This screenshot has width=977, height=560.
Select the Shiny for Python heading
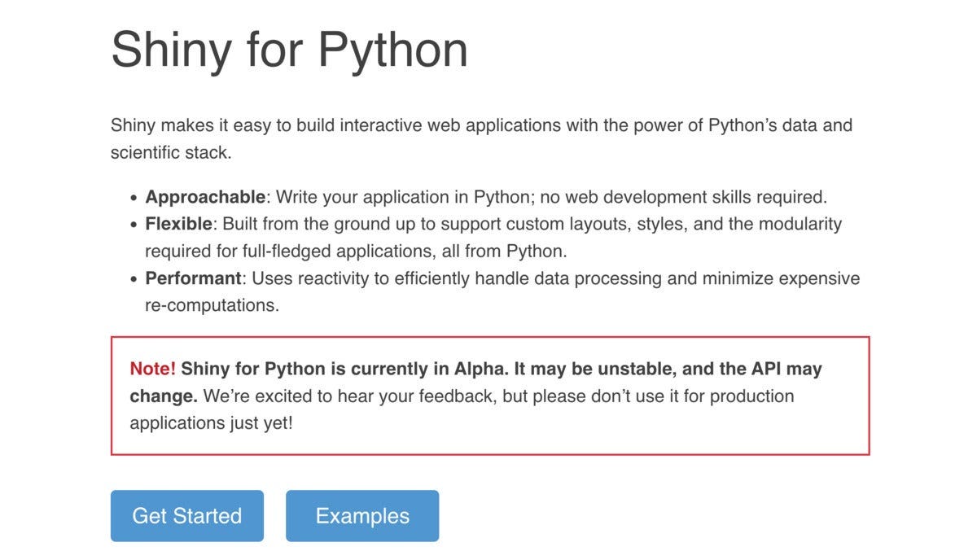pyautogui.click(x=289, y=47)
